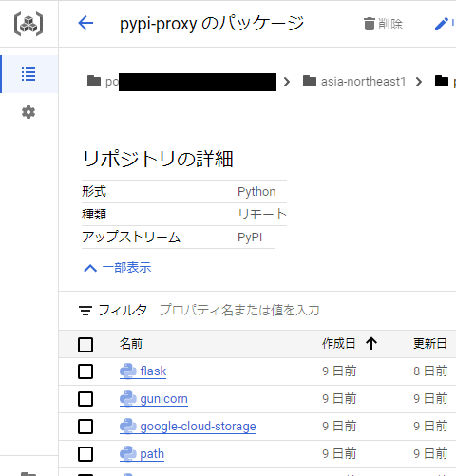
Task: Click the Python icon beside gunicorn
Action: point(128,399)
